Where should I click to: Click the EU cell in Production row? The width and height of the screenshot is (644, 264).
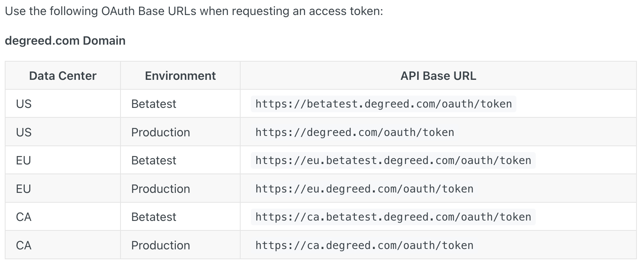[x=23, y=189]
